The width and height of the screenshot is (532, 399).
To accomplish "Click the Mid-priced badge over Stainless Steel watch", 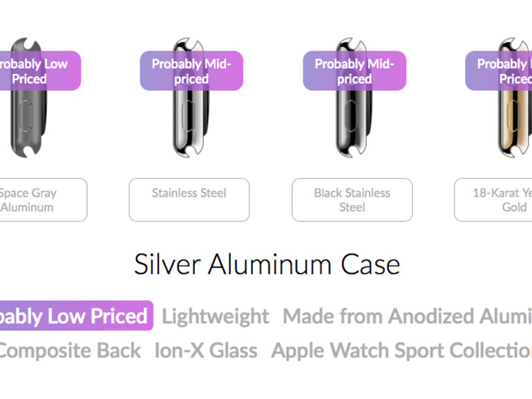I will coord(191,71).
